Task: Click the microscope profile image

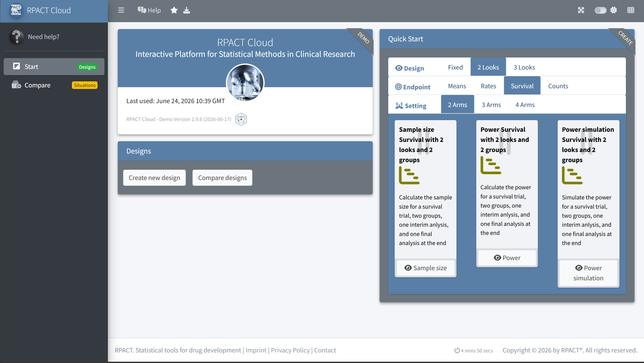Action: point(245,82)
